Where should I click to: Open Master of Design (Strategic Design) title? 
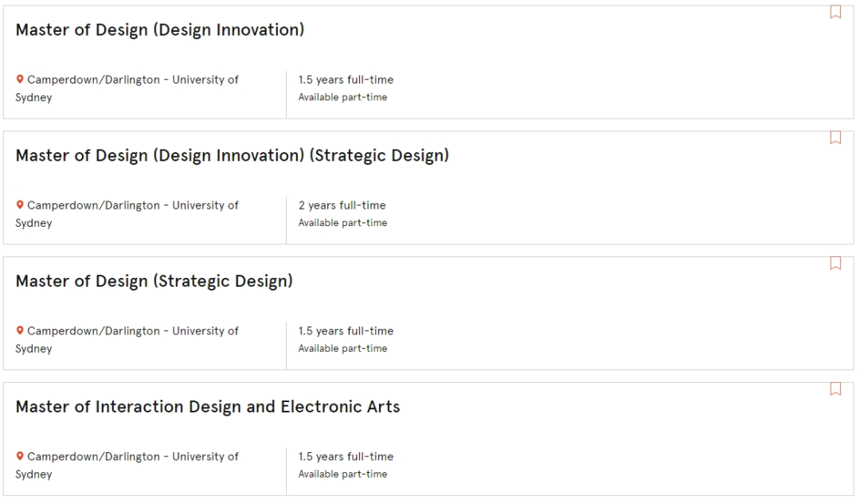point(154,281)
